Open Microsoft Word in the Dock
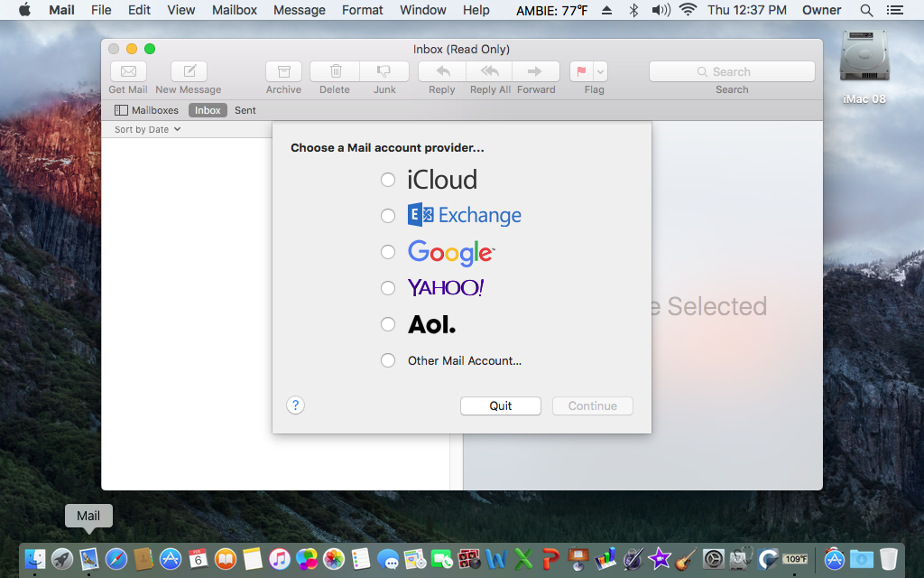This screenshot has height=578, width=924. (496, 558)
